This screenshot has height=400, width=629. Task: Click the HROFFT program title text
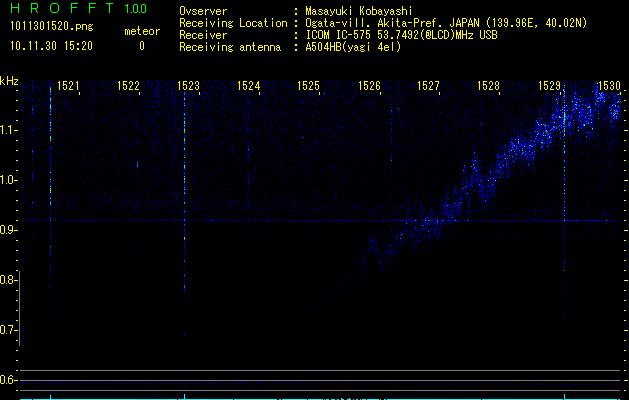point(62,8)
